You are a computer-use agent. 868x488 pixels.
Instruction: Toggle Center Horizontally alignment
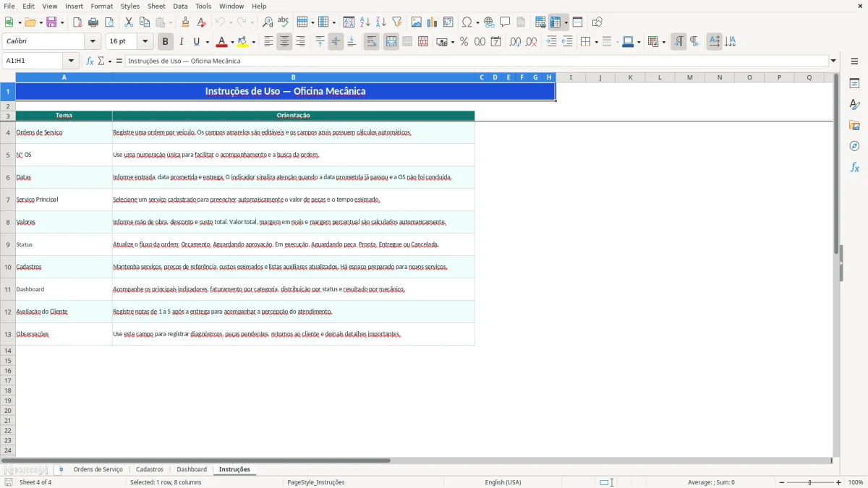pyautogui.click(x=284, y=42)
